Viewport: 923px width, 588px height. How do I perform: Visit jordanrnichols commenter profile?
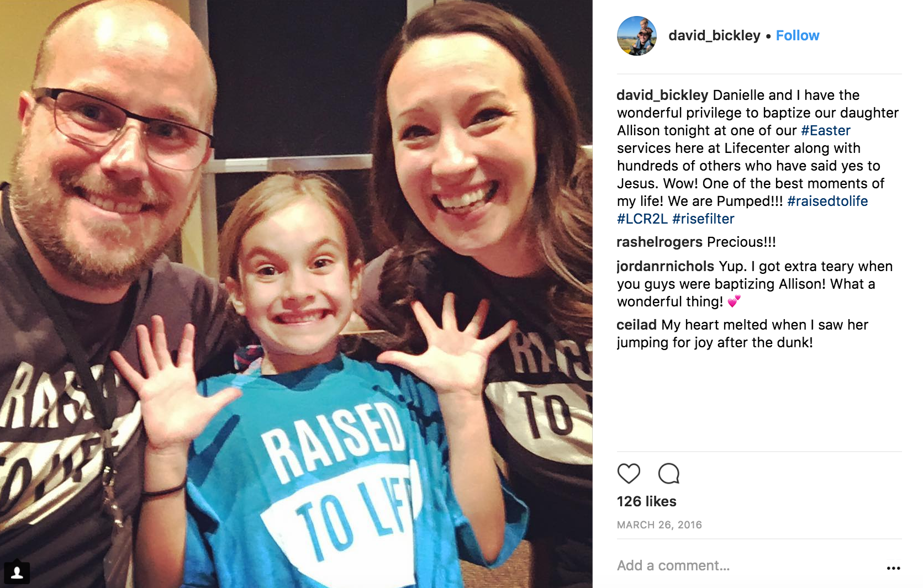666,266
